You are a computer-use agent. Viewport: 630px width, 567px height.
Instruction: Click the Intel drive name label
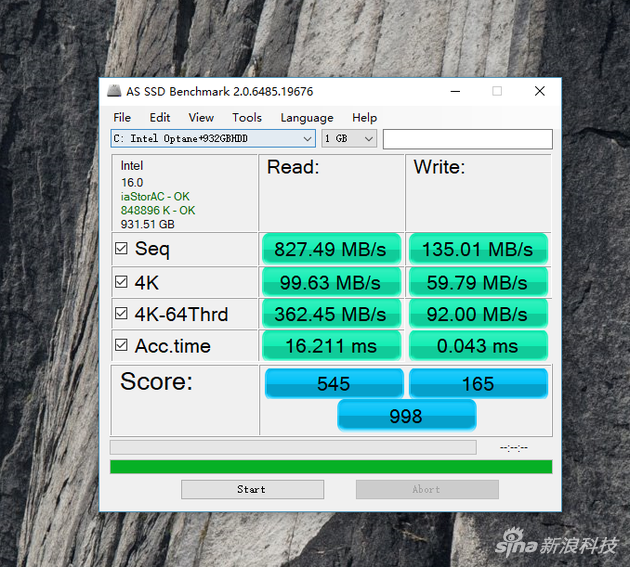pyautogui.click(x=132, y=166)
